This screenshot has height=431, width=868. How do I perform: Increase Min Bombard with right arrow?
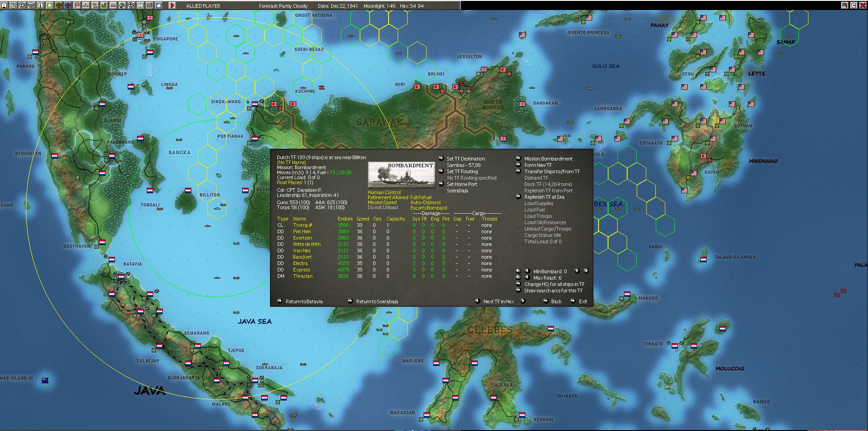577,271
